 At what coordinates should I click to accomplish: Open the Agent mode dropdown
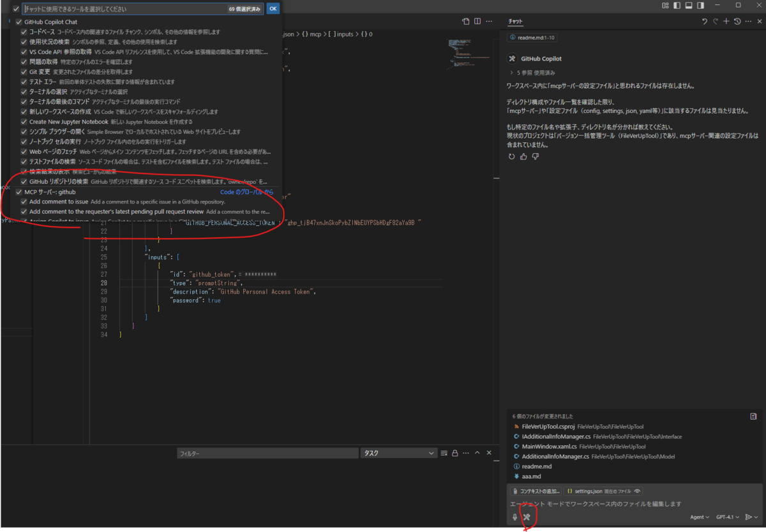click(x=700, y=517)
